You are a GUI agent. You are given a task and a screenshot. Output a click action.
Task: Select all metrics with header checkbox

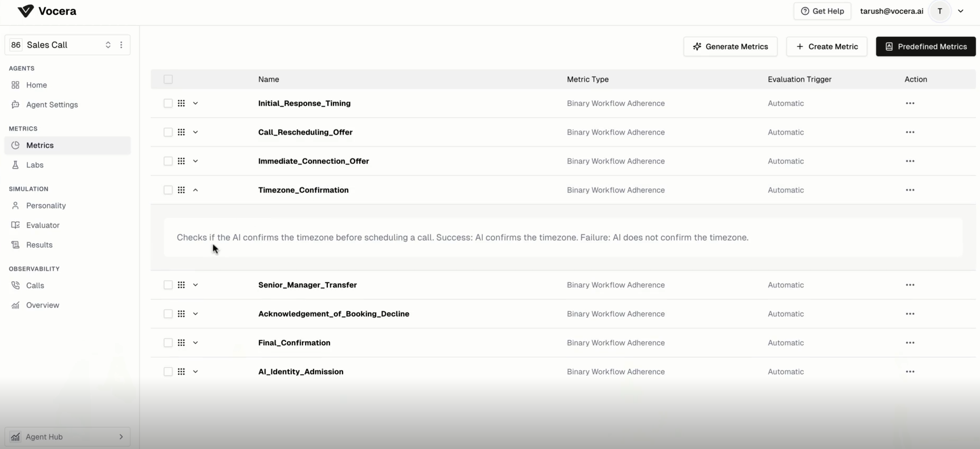(168, 79)
